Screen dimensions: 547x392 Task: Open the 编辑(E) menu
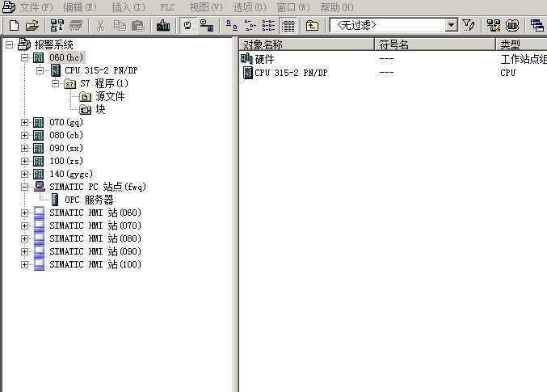80,7
